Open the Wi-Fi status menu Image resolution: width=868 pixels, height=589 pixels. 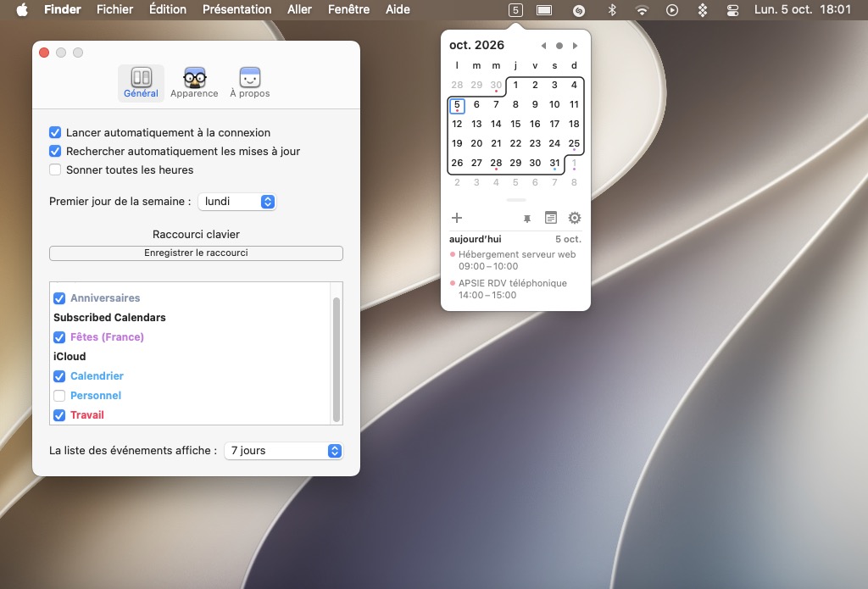[642, 10]
